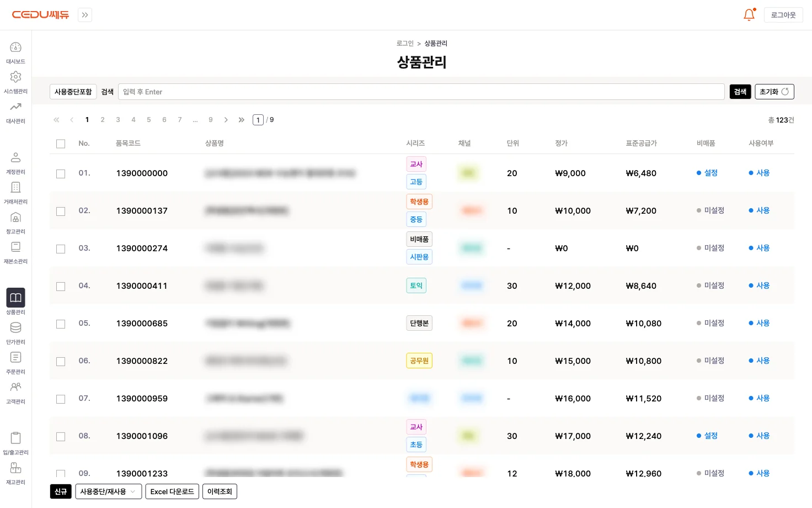The width and height of the screenshot is (812, 508).
Task: Check the row for item 1390000000
Action: click(x=61, y=173)
